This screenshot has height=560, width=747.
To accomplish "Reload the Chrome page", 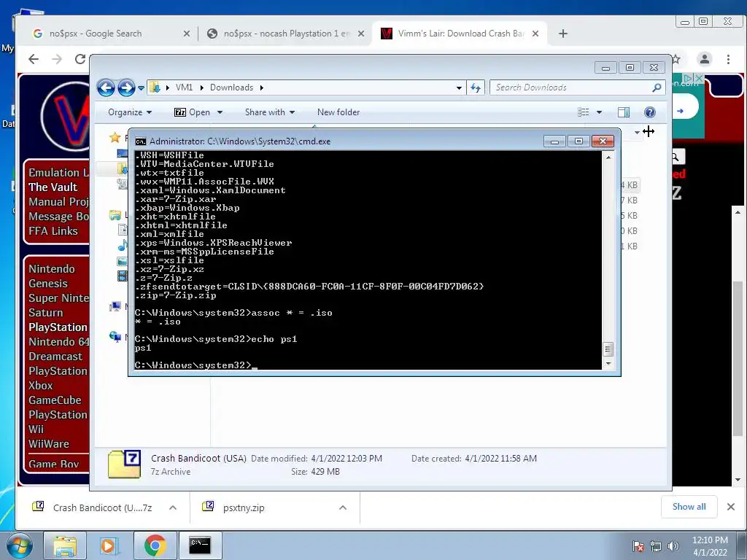I will point(80,59).
